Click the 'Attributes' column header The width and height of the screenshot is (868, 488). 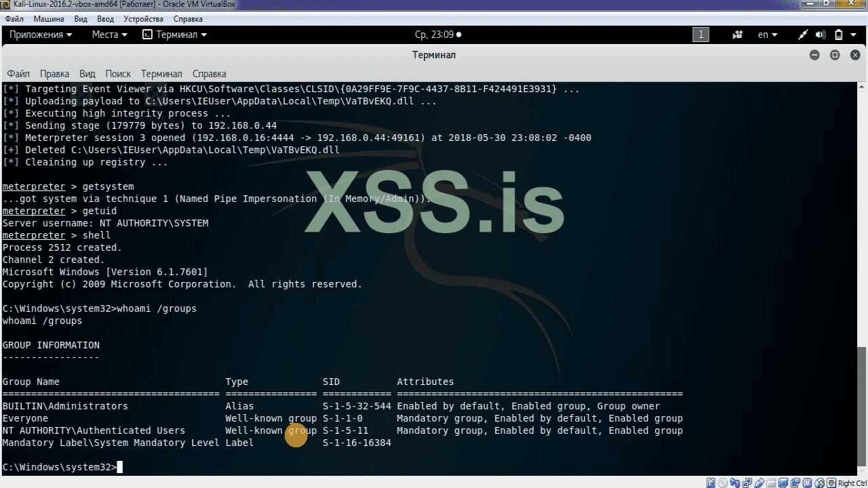point(425,382)
